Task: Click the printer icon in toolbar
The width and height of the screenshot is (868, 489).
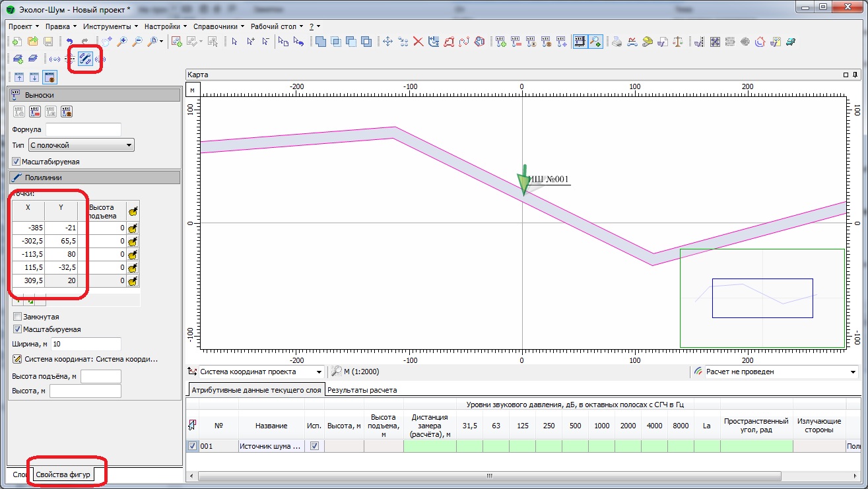Action: 617,42
